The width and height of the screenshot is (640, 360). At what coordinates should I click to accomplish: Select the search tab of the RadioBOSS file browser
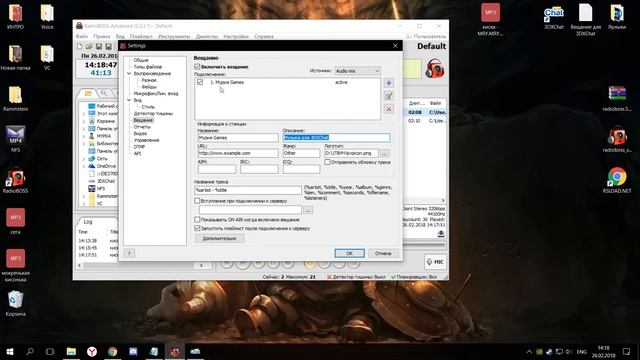[104, 93]
